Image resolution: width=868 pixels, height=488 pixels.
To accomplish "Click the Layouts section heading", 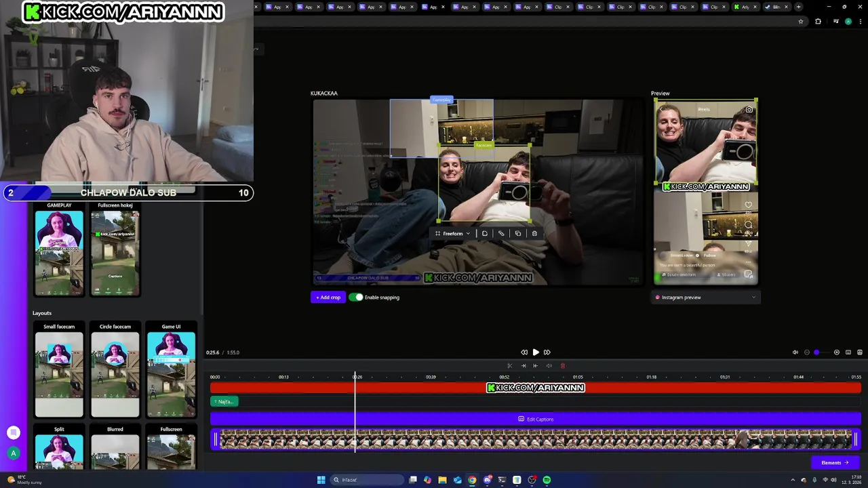I will coord(42,313).
